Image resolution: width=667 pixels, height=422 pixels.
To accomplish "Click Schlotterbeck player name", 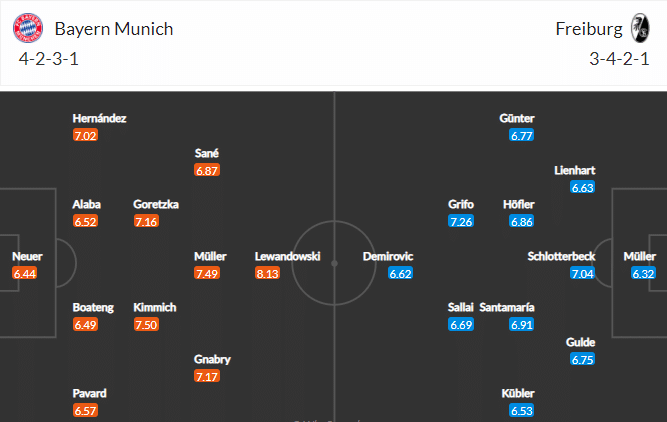I will 561,256.
